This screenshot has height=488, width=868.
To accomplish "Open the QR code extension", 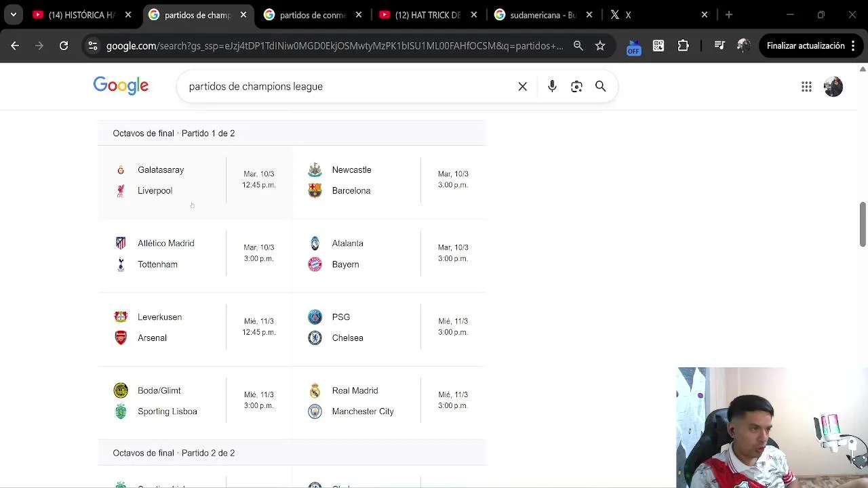I will (x=658, y=46).
